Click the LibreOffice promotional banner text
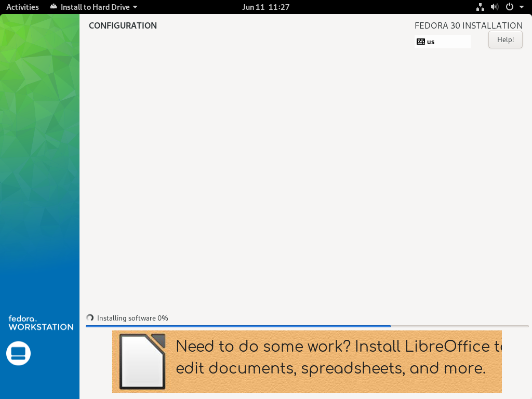Viewport: 532px width, 399px height. (x=339, y=357)
